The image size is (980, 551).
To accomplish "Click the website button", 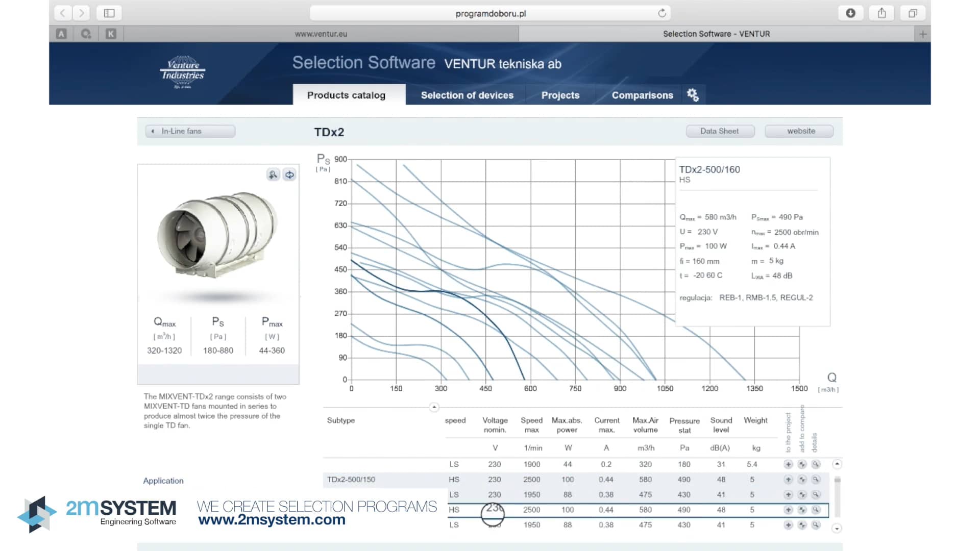I will coord(799,131).
